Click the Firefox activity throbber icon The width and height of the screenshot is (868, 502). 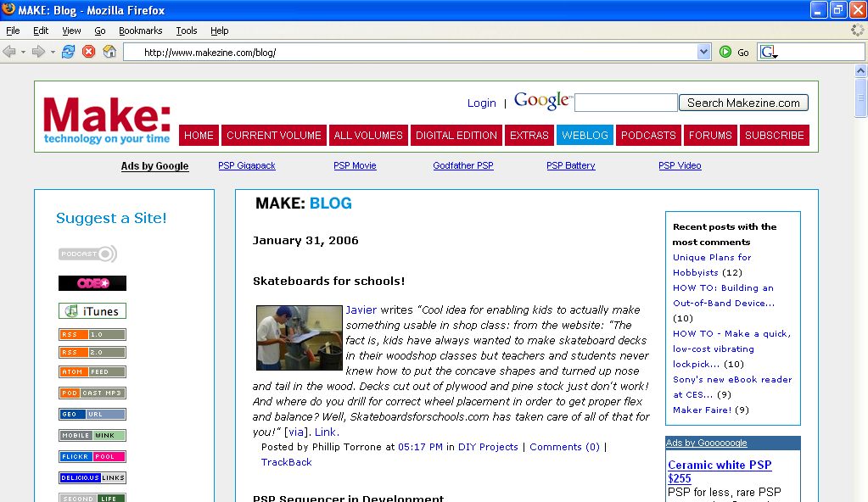(858, 31)
